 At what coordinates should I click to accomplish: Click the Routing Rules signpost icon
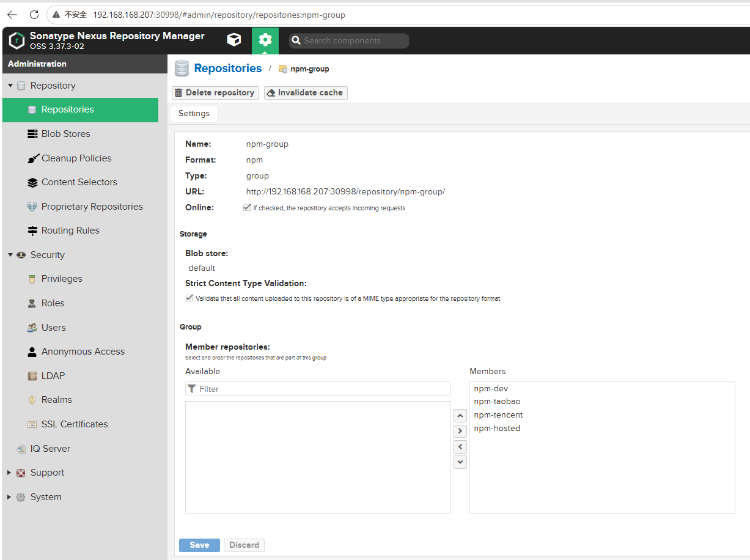(32, 230)
